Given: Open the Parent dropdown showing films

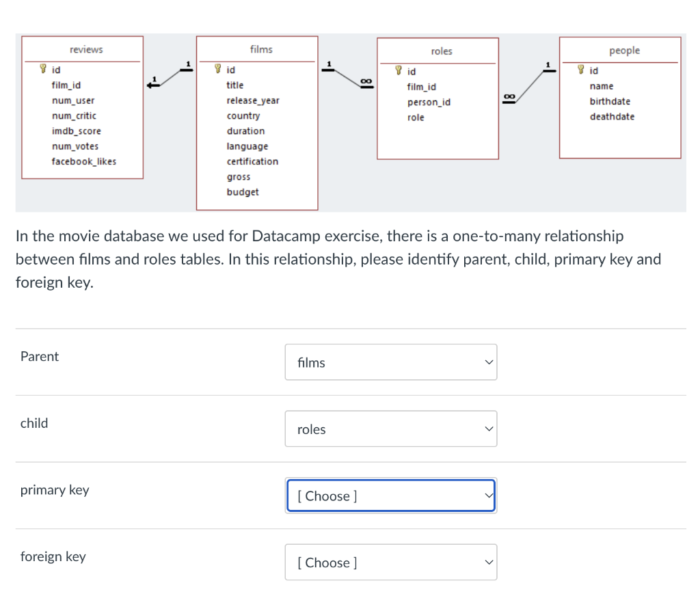Looking at the screenshot, I should 390,362.
